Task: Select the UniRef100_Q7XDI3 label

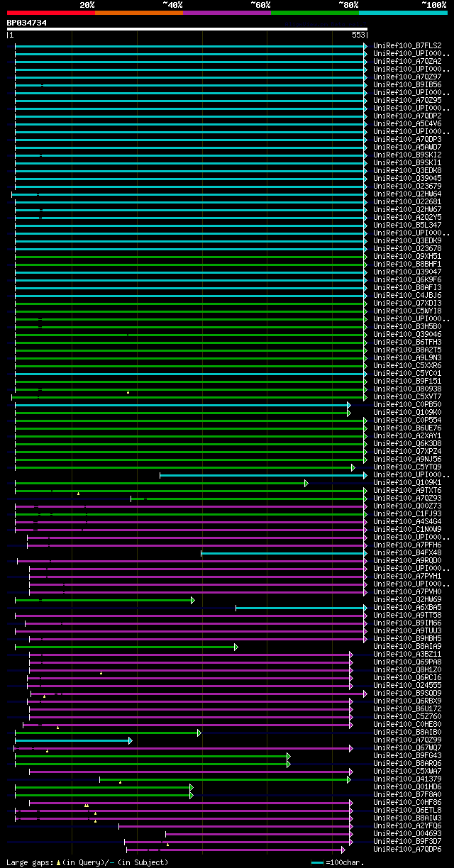Action: pyautogui.click(x=408, y=304)
